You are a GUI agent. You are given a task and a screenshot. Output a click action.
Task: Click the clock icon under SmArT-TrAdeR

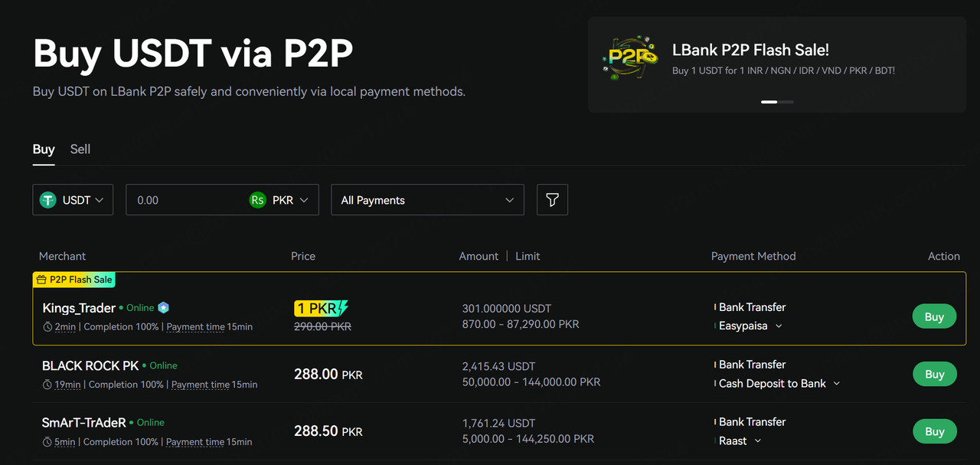(x=47, y=442)
